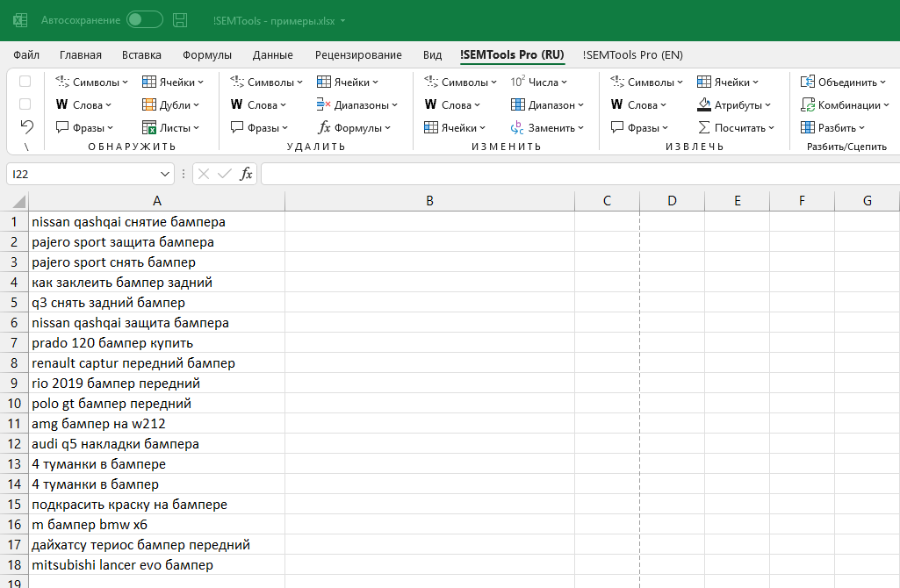Viewport: 900px width, 588px height.
Task: Click the select-all corner triangle
Action: (19, 201)
